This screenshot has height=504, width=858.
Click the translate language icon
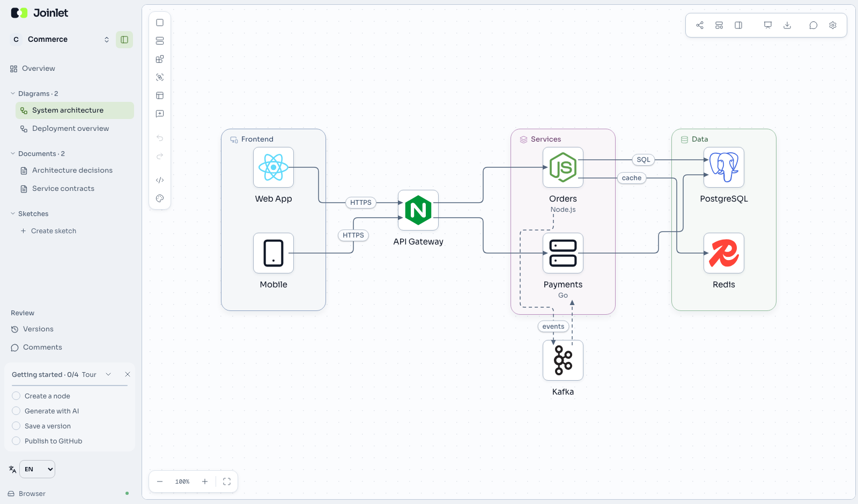(12, 469)
